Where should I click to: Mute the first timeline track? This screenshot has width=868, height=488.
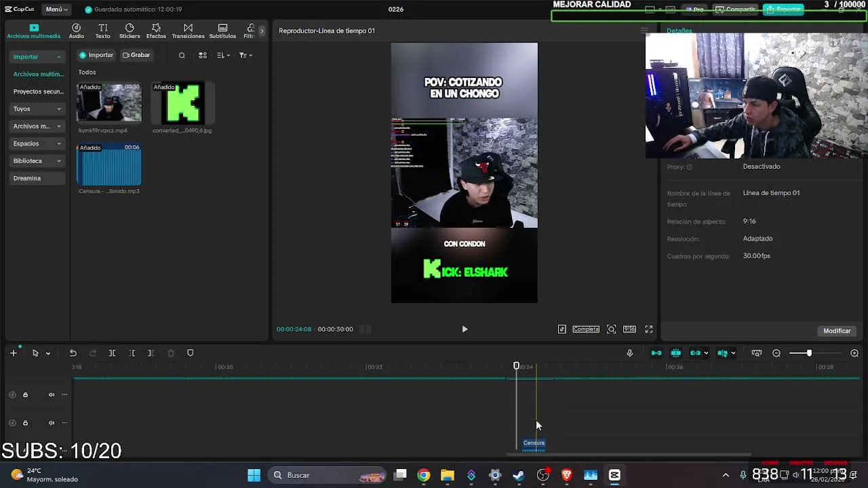[x=52, y=394]
